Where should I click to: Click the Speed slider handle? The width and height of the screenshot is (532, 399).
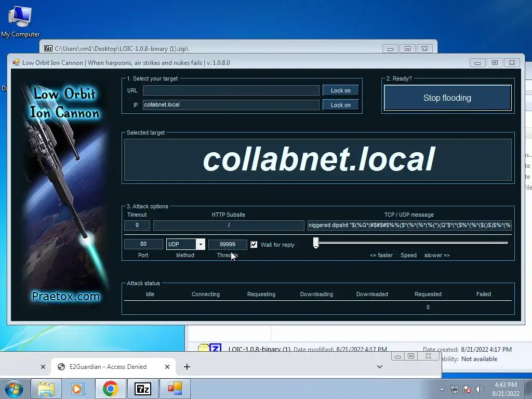(x=316, y=243)
